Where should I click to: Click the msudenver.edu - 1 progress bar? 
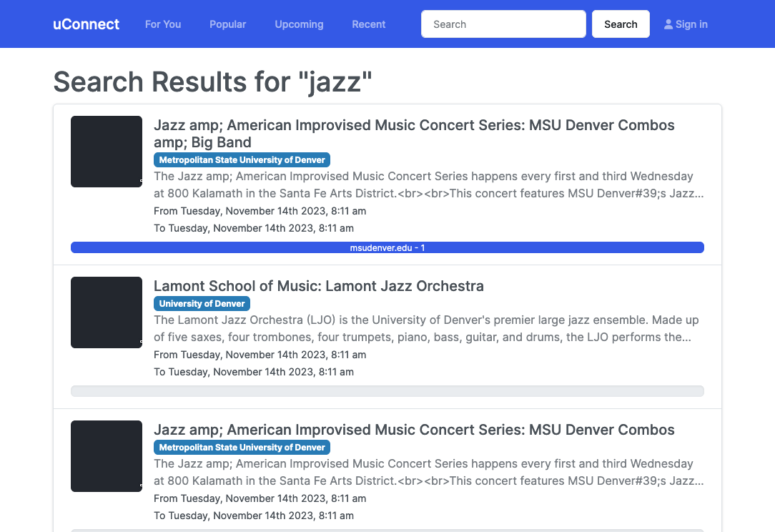point(387,247)
